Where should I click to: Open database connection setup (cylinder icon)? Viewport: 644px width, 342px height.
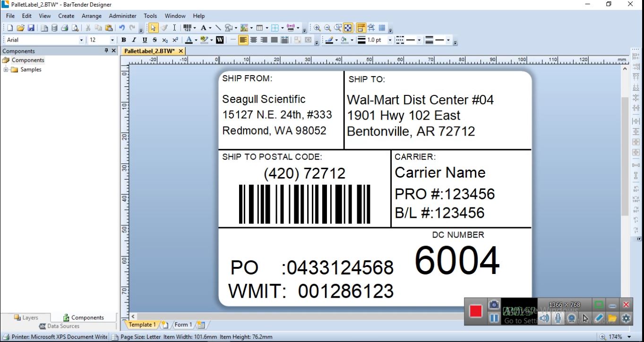click(x=54, y=28)
